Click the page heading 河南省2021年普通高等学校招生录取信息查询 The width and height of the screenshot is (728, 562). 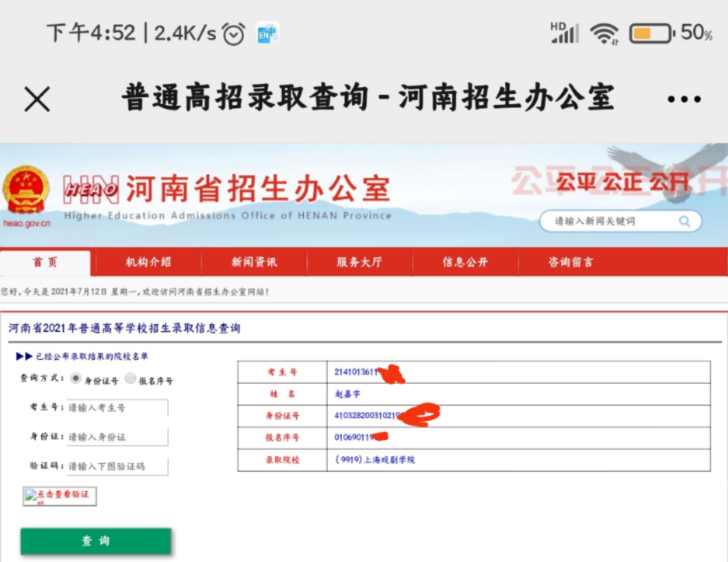point(125,328)
